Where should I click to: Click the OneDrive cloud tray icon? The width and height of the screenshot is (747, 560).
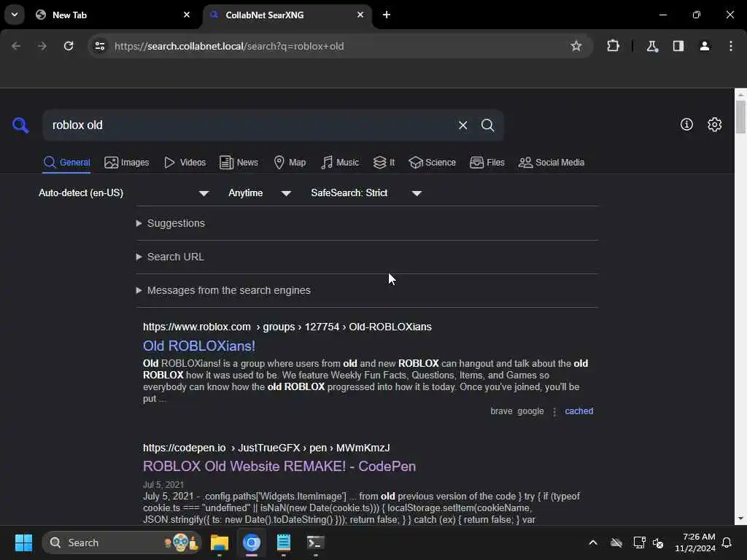pos(616,542)
